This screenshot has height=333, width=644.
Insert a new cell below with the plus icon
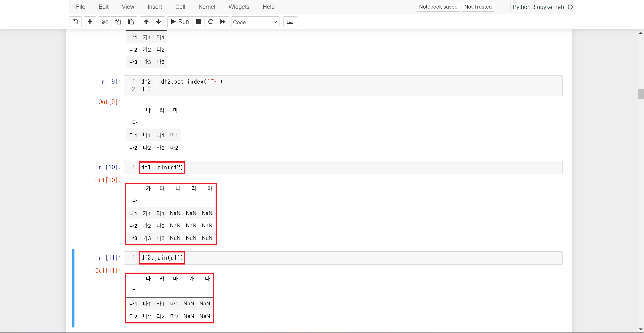(x=90, y=22)
